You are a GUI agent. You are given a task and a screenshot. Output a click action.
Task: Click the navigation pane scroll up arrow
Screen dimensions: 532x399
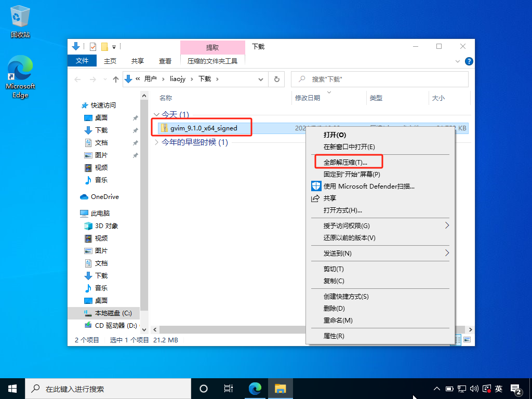(144, 96)
